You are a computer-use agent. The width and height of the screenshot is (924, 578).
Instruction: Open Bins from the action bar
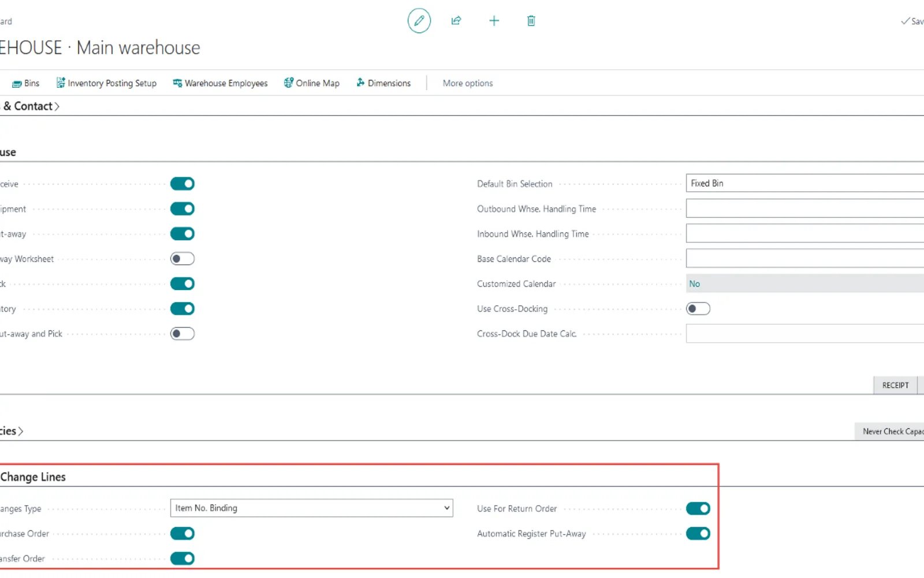(25, 83)
